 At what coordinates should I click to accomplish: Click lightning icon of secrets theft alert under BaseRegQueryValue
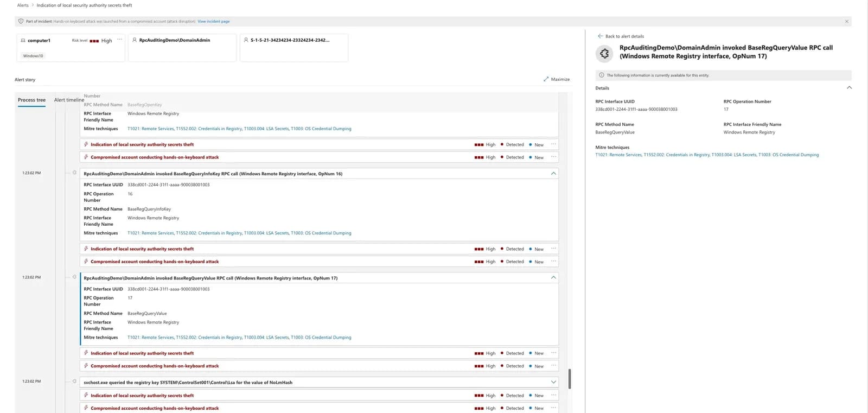pyautogui.click(x=86, y=353)
